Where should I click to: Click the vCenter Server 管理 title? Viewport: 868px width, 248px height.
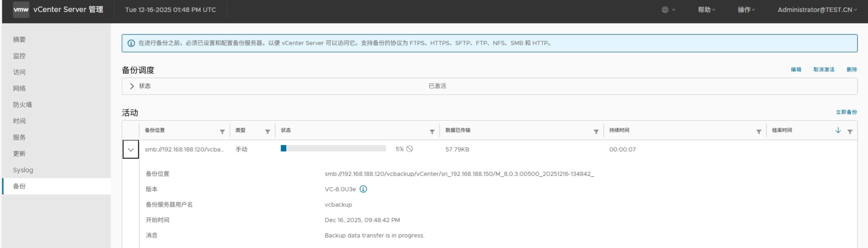pyautogui.click(x=68, y=10)
